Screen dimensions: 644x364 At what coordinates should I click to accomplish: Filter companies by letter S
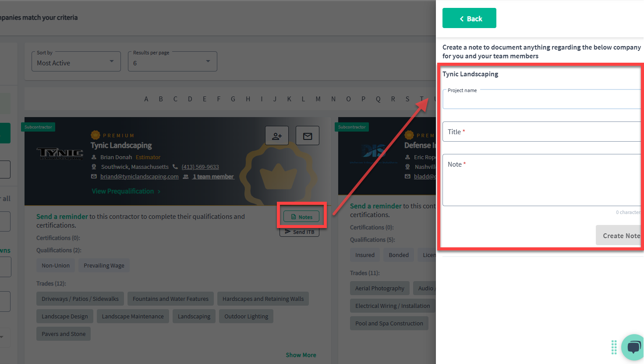click(407, 99)
